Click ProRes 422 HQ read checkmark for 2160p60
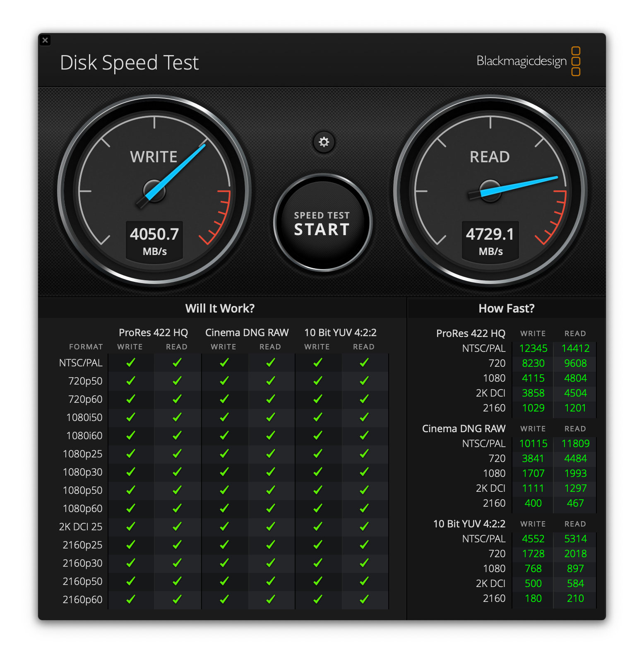The height and width of the screenshot is (664, 644). pos(177,599)
